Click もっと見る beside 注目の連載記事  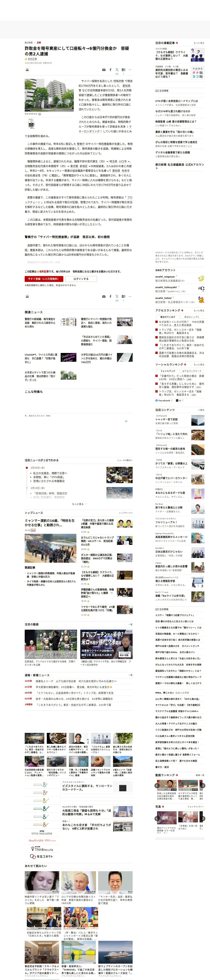199,43
